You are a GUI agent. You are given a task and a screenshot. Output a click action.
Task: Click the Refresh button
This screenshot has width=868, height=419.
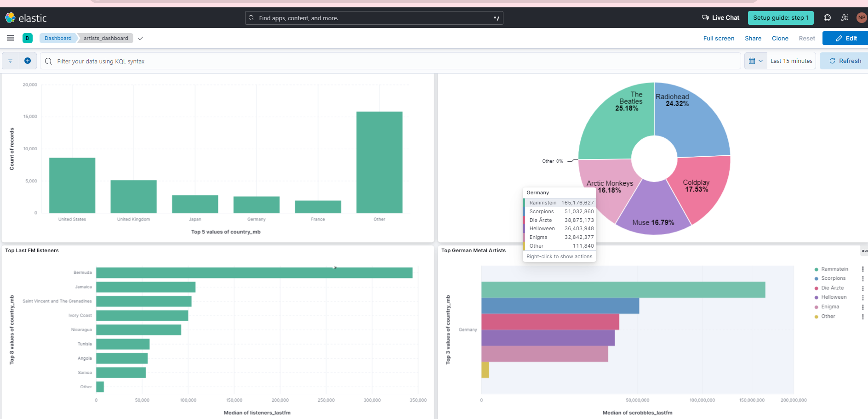coord(845,61)
